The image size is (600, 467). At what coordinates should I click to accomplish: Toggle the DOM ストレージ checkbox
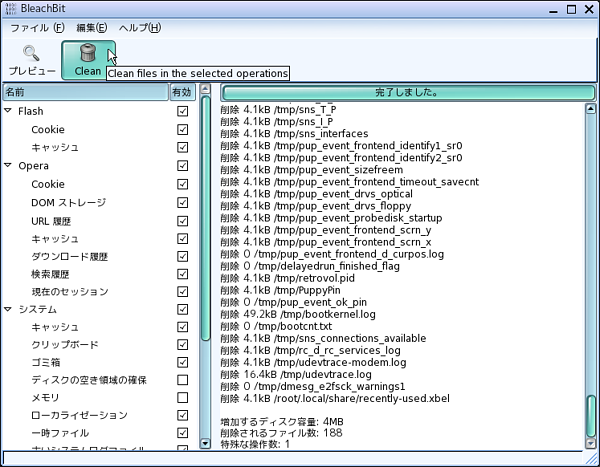click(182, 202)
